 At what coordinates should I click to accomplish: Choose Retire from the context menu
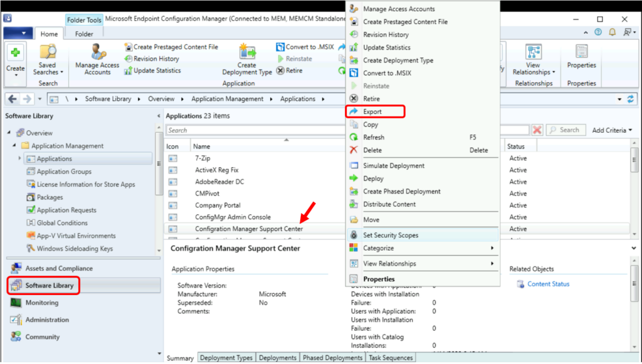[x=423, y=99]
